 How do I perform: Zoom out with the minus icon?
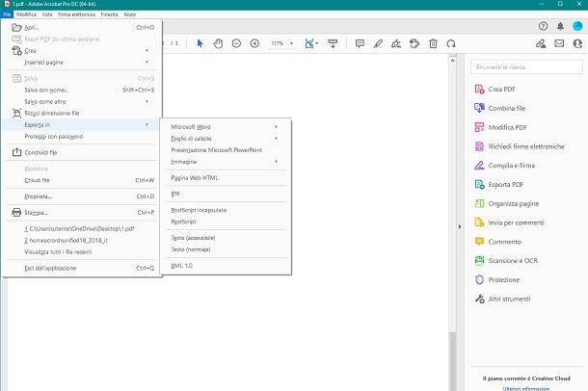click(x=236, y=43)
